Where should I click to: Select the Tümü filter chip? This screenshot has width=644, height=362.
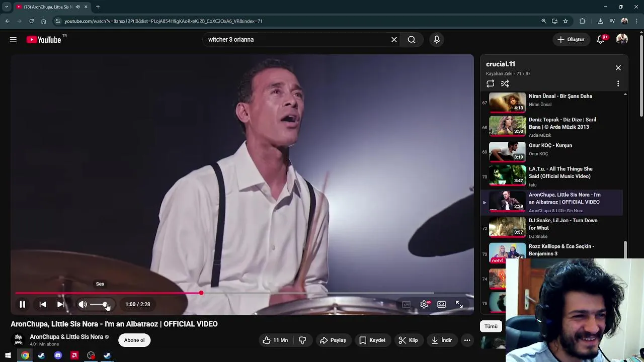[491, 326]
